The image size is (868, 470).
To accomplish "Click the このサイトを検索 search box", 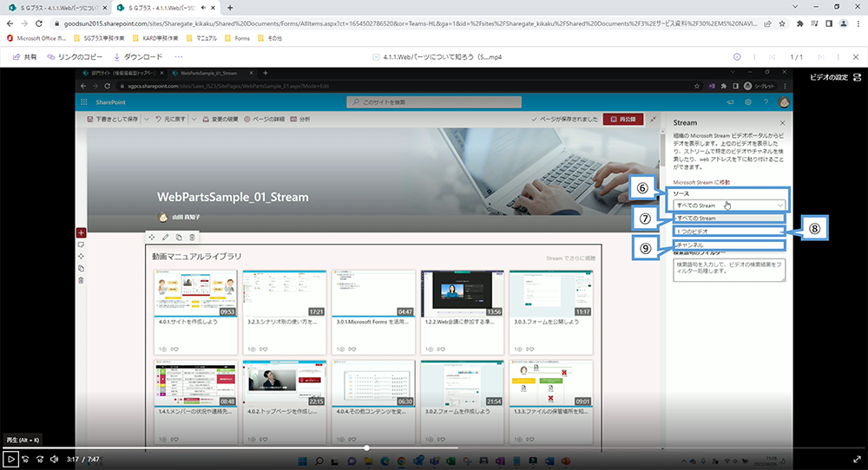I will 434,102.
